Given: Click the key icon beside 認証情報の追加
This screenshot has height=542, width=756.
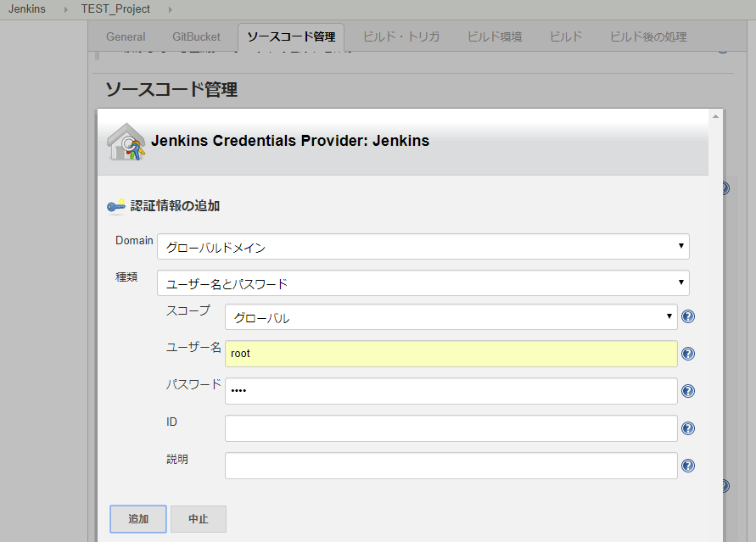Looking at the screenshot, I should tap(115, 206).
